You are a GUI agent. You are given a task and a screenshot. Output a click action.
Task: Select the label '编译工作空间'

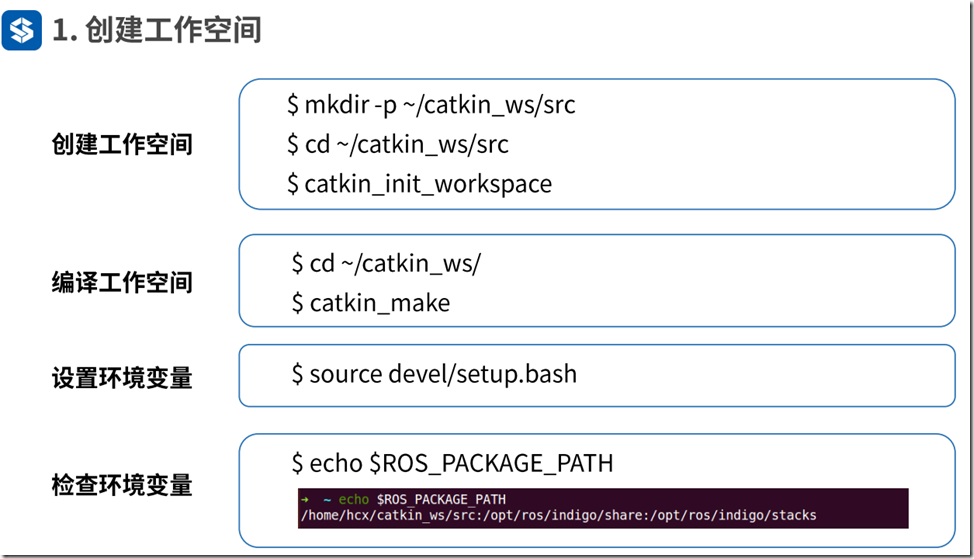click(x=122, y=282)
